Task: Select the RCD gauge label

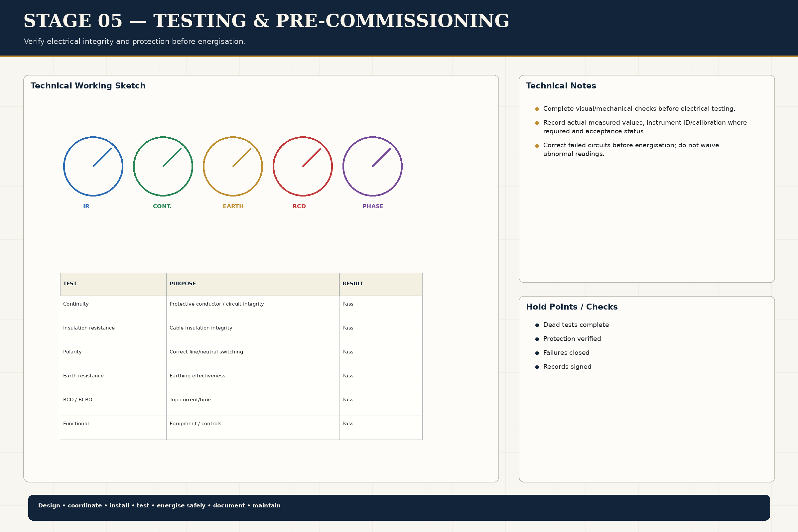Action: pyautogui.click(x=299, y=206)
